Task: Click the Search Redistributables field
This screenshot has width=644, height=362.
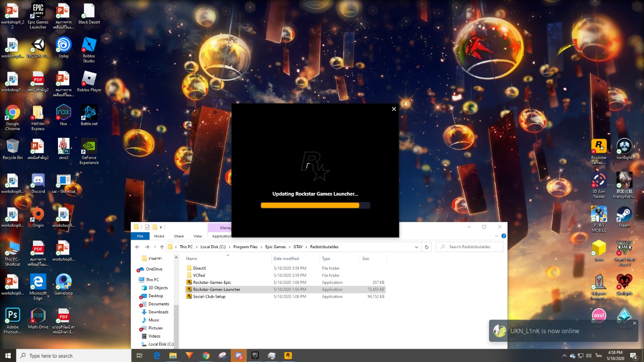Action: click(x=472, y=247)
